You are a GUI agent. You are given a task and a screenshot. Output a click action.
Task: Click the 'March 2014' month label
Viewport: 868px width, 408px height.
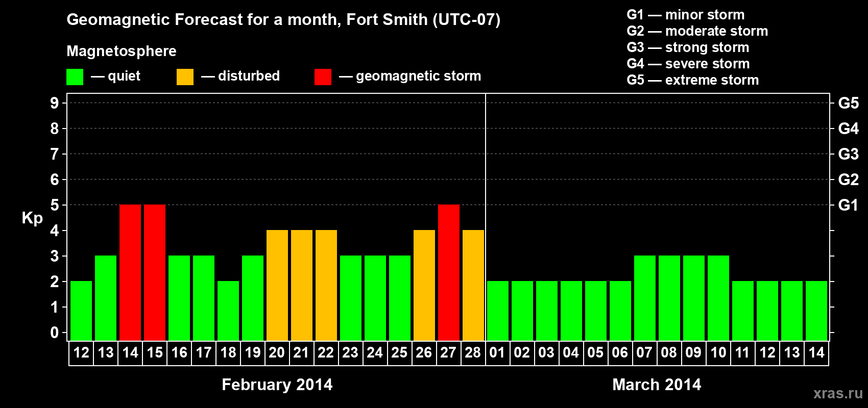tap(657, 385)
